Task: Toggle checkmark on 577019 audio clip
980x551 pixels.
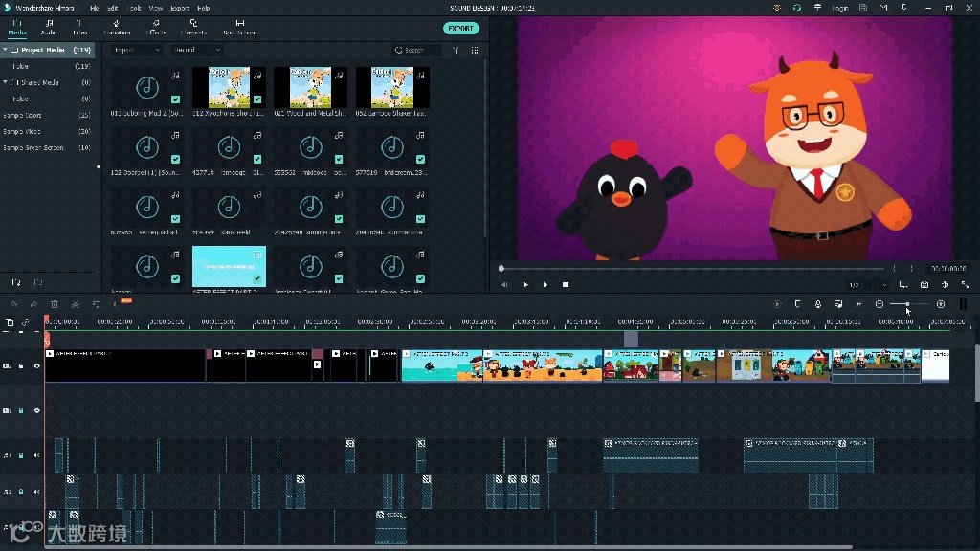Action: (x=421, y=159)
